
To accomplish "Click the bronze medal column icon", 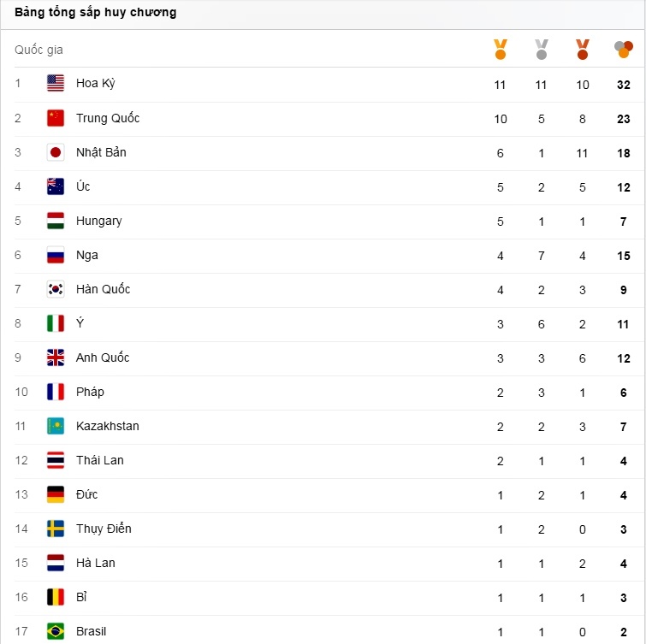I will [583, 50].
